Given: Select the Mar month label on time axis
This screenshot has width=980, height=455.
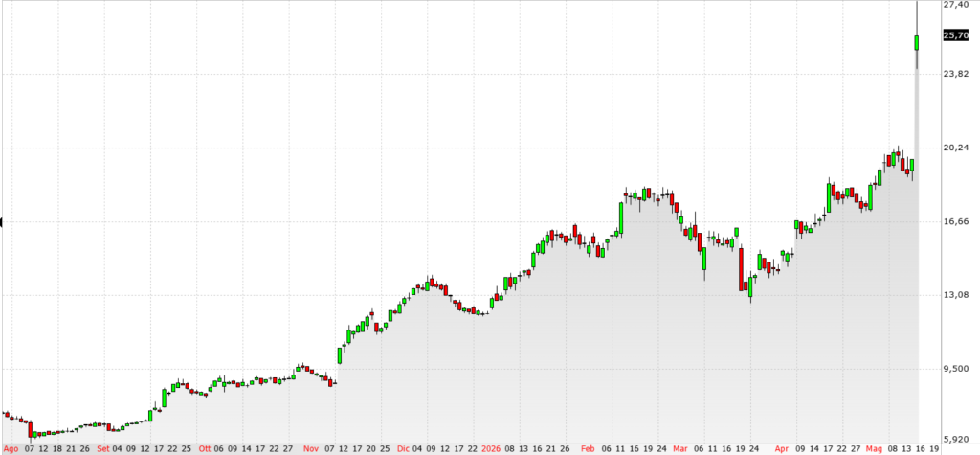Looking at the screenshot, I should 680,448.
